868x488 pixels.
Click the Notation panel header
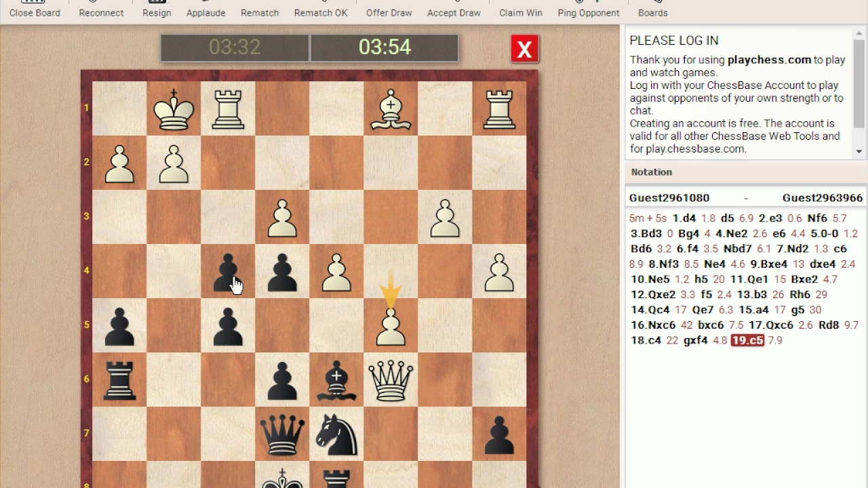tap(746, 172)
